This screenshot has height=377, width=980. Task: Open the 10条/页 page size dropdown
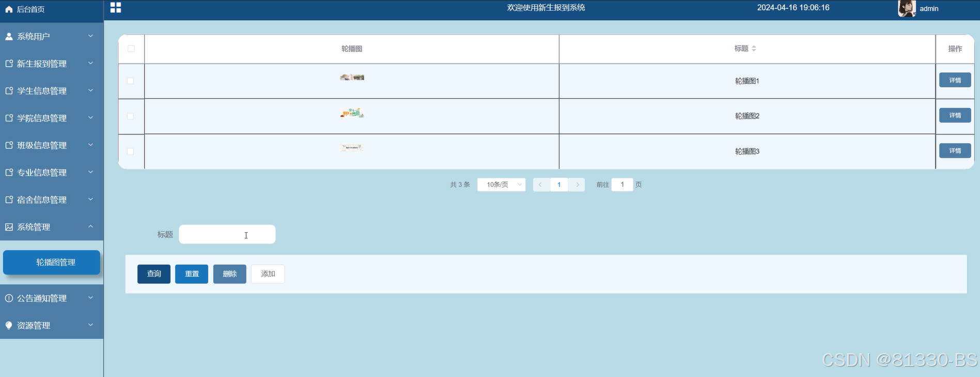(x=502, y=185)
